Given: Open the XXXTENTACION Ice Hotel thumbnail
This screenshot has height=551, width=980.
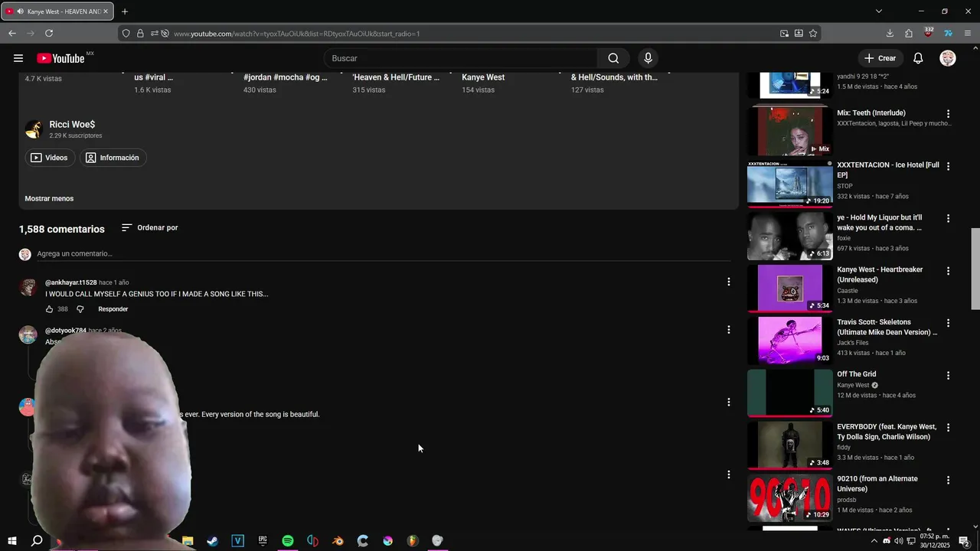Looking at the screenshot, I should pyautogui.click(x=789, y=184).
